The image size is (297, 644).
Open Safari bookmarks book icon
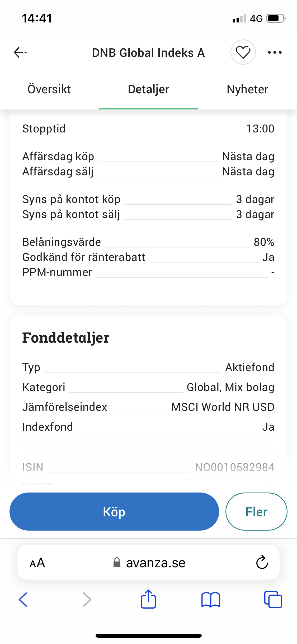point(210,599)
